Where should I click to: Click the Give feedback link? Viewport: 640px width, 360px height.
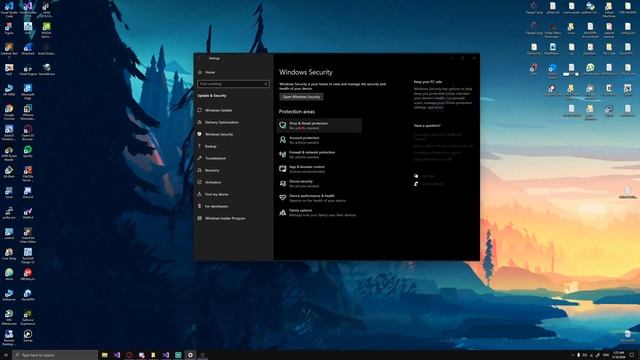(x=432, y=184)
